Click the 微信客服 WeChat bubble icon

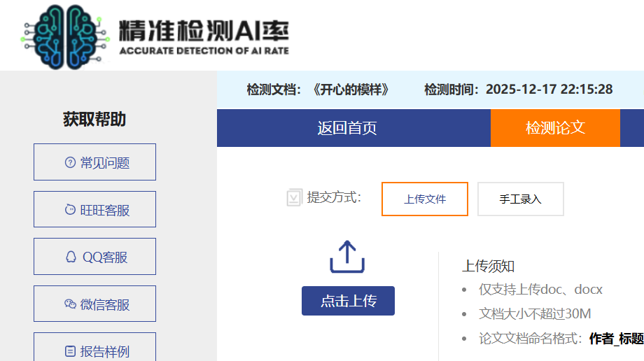click(x=70, y=304)
